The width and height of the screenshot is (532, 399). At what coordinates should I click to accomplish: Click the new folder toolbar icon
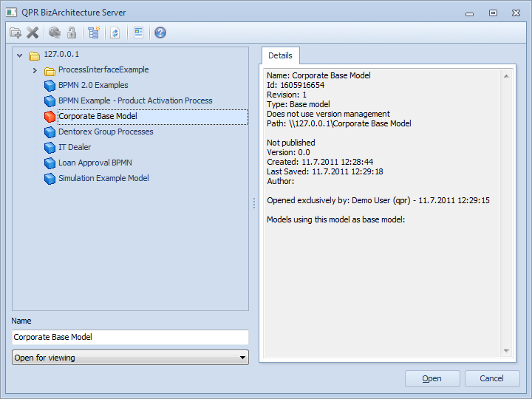(16, 33)
